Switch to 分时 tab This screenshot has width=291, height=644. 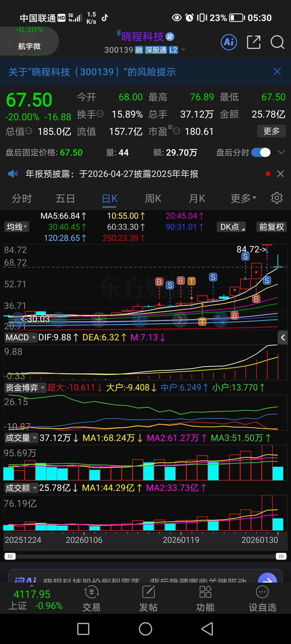pyautogui.click(x=22, y=198)
